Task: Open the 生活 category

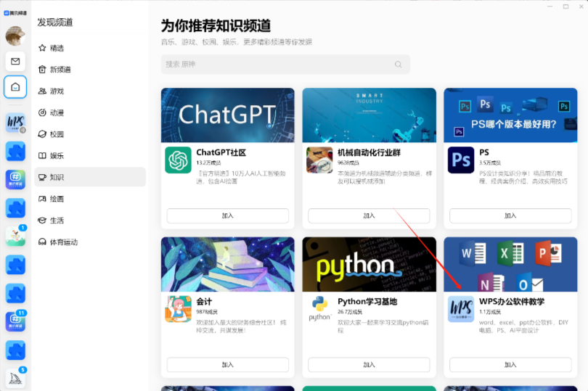Action: pos(90,221)
